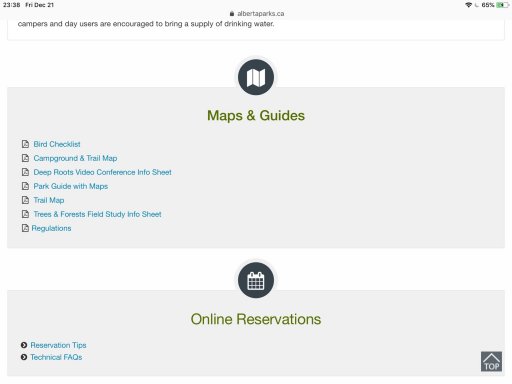The height and width of the screenshot is (384, 512).
Task: Open Reservation Tips link
Action: point(58,345)
